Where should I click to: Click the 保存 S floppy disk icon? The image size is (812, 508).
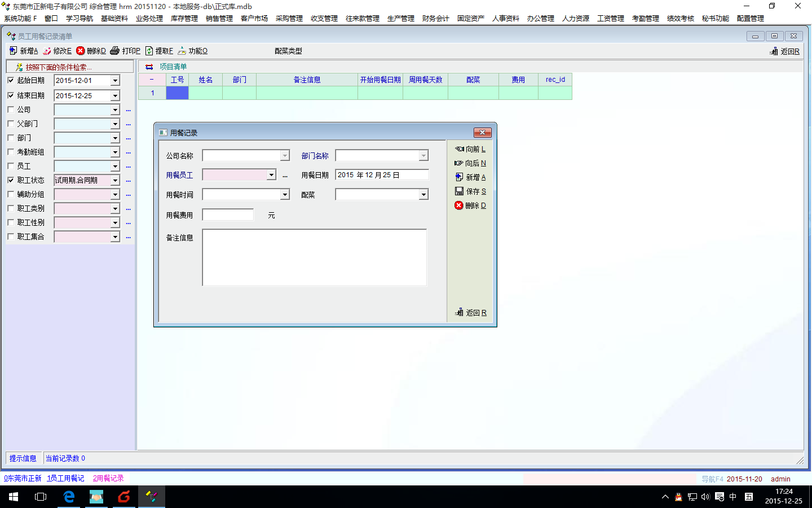point(459,191)
